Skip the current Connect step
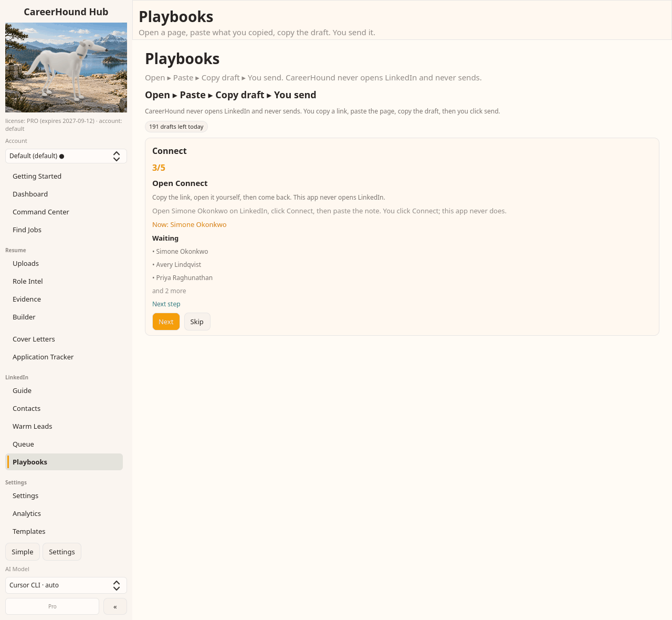Screen dimensions: 672x620 197,322
